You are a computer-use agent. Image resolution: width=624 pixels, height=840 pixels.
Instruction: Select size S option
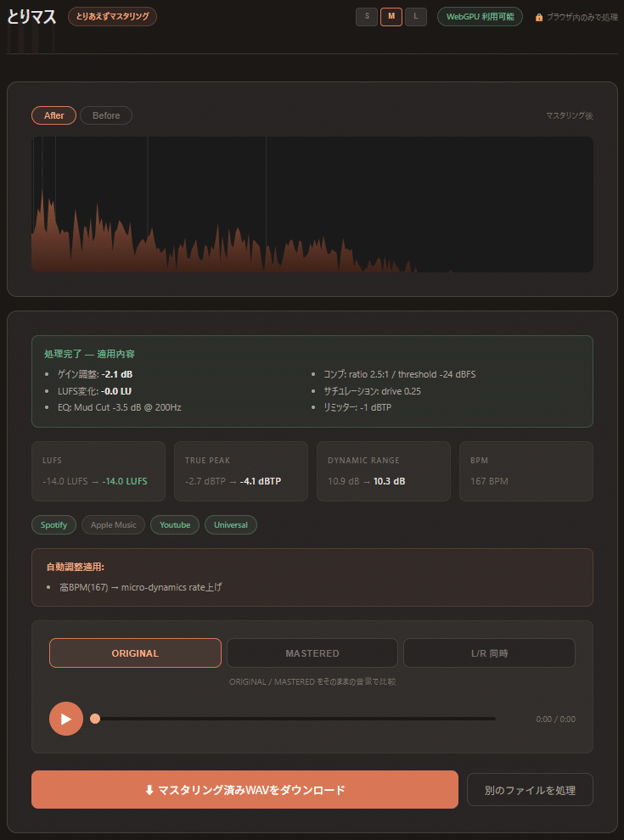(x=367, y=17)
